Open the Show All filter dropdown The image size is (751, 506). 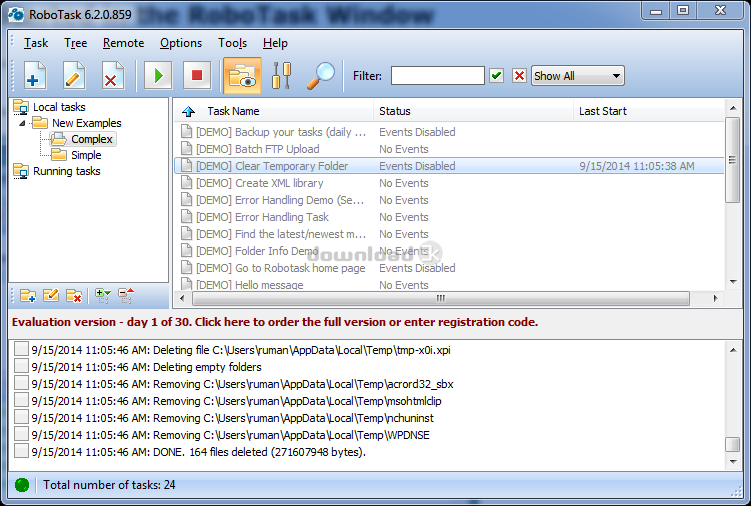578,76
